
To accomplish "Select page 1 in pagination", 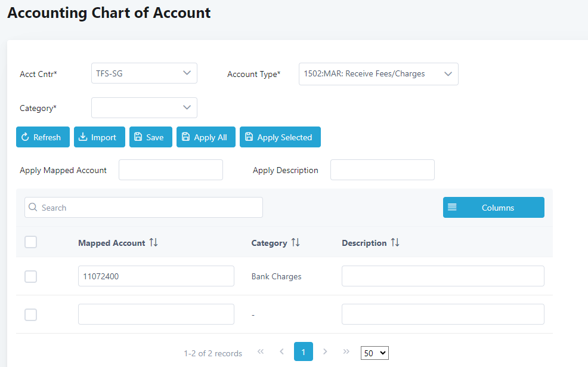I will 303,352.
